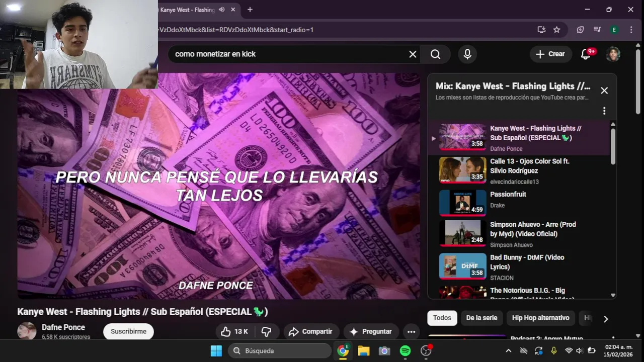
Task: Click the microphone in-use tray icon
Action: [x=553, y=351]
